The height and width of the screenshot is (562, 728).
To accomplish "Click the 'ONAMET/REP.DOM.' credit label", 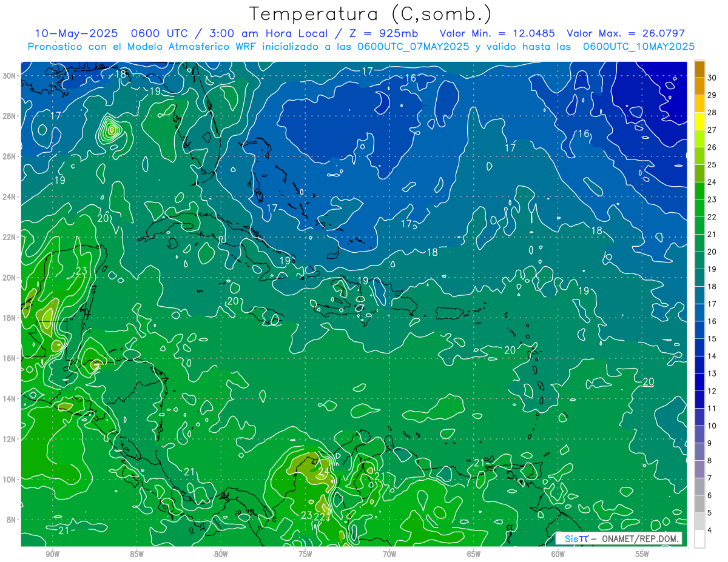I will coord(640,538).
